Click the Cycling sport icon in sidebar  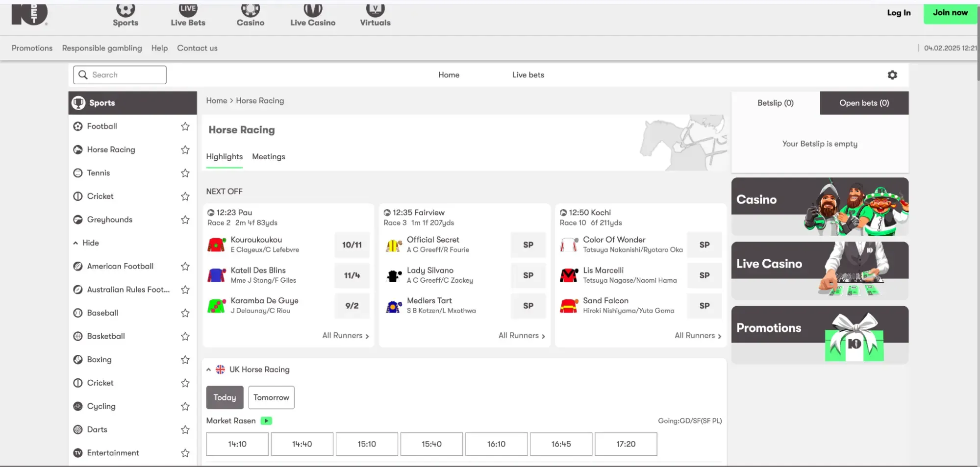[x=78, y=406]
